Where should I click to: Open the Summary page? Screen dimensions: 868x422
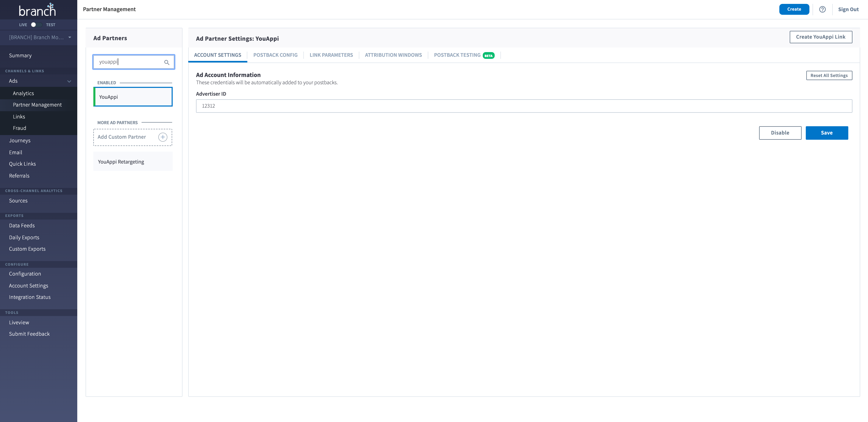pyautogui.click(x=20, y=55)
